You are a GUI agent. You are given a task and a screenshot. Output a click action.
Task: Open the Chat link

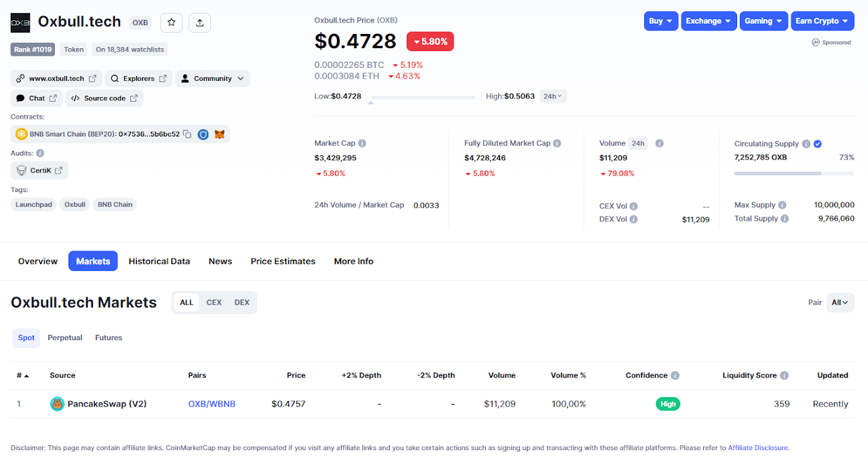(37, 98)
